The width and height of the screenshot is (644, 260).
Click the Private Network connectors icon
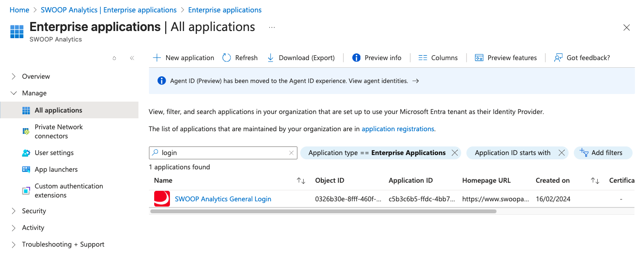tap(26, 131)
